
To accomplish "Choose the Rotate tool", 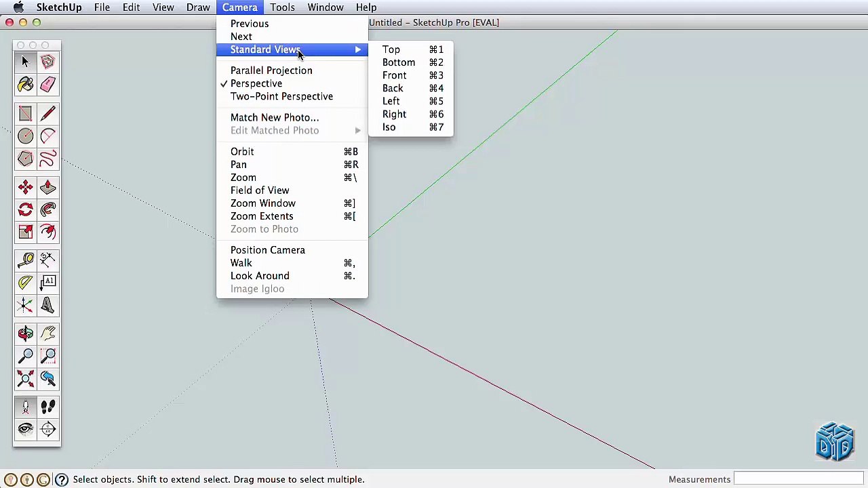I will click(25, 210).
